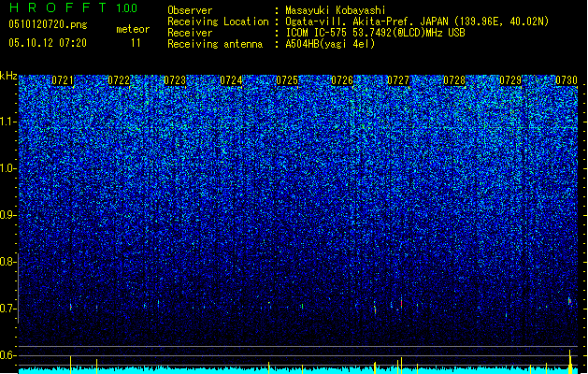Click the 0726 time marker
The image size is (588, 374).
[x=342, y=80]
